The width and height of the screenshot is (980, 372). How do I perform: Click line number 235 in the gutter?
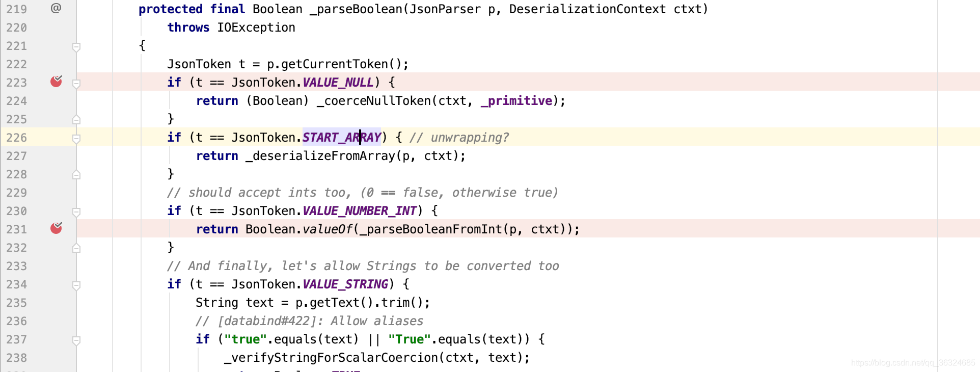coord(17,303)
